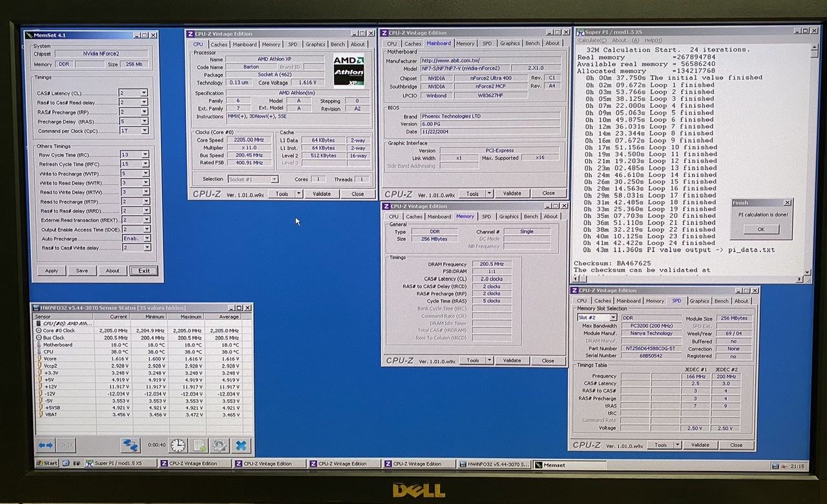Image resolution: width=827 pixels, height=504 pixels.
Task: Click second quick launch icon beside Internet Explorer
Action: pyautogui.click(x=77, y=463)
